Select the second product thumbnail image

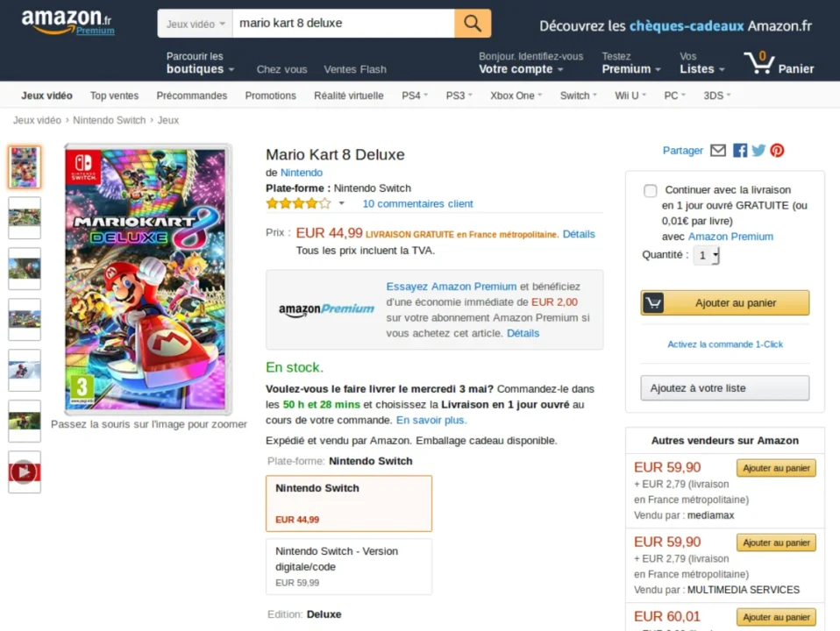pos(25,217)
